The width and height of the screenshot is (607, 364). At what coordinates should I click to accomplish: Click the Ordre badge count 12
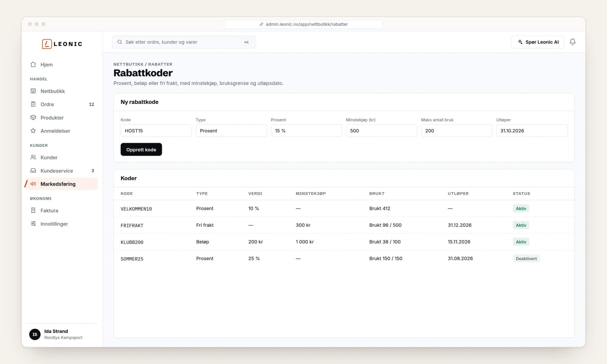click(92, 104)
